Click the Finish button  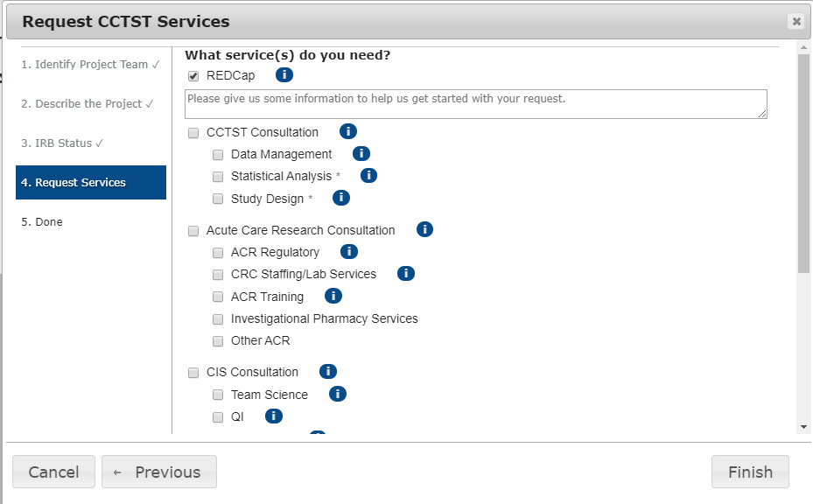pos(750,472)
